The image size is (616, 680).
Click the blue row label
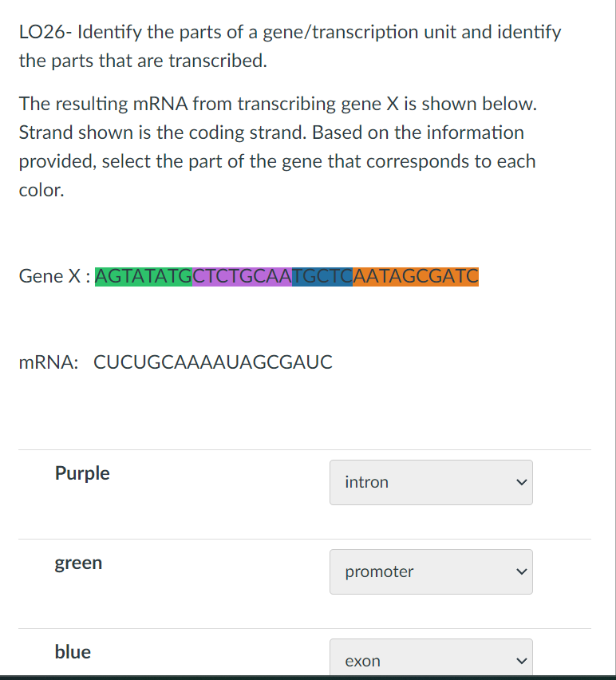click(x=73, y=652)
